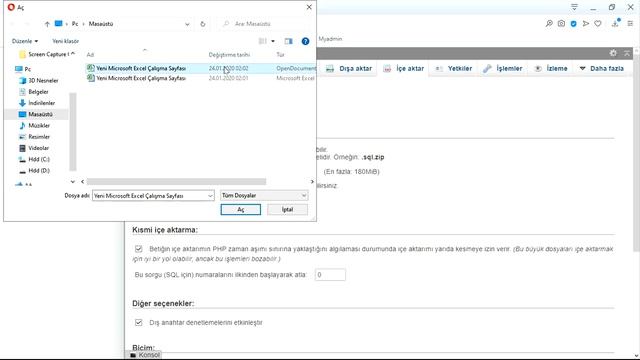This screenshot has height=360, width=640.
Task: Open file dialog help icon
Action: [305, 41]
